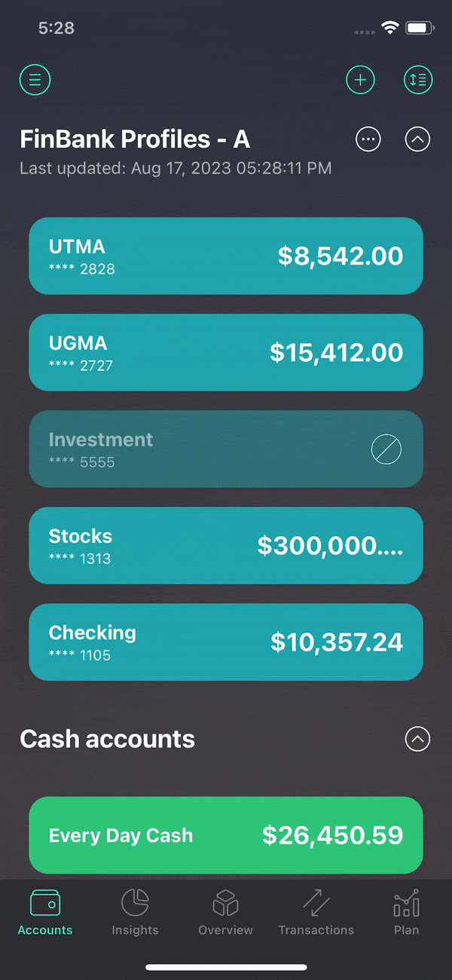This screenshot has height=980, width=452.
Task: Open the UTMA account card
Action: [226, 256]
